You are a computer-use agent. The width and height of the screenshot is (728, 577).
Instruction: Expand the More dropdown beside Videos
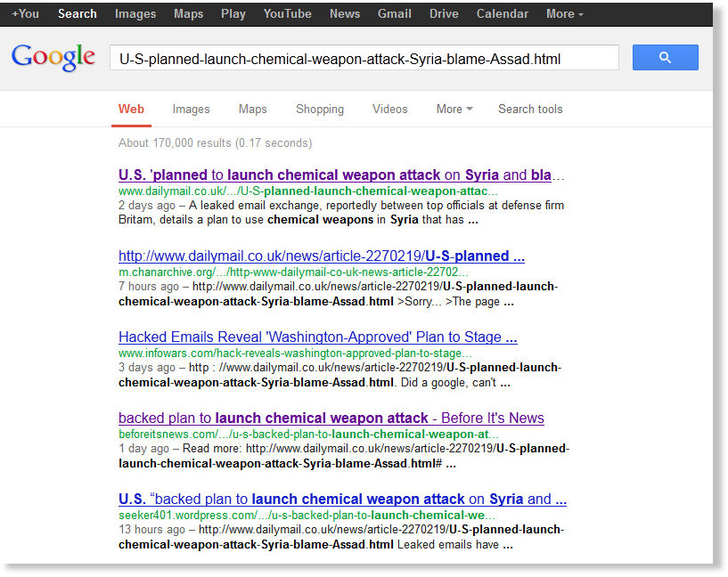click(454, 109)
